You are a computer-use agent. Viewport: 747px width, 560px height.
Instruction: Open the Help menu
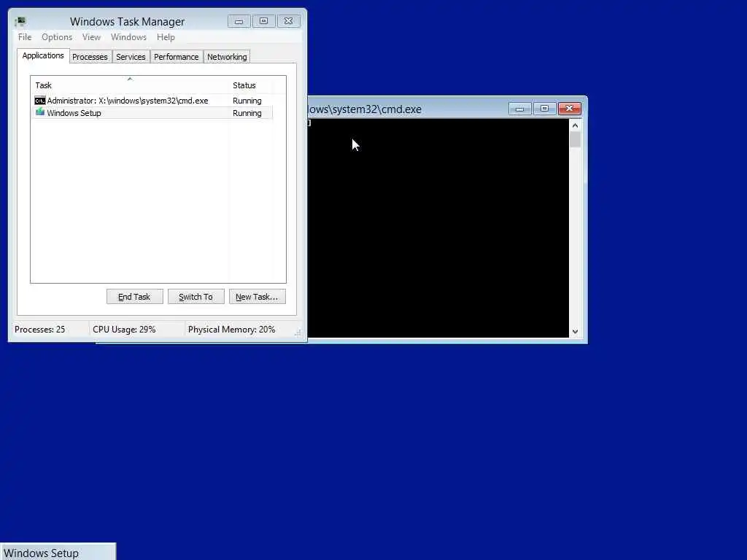(166, 37)
